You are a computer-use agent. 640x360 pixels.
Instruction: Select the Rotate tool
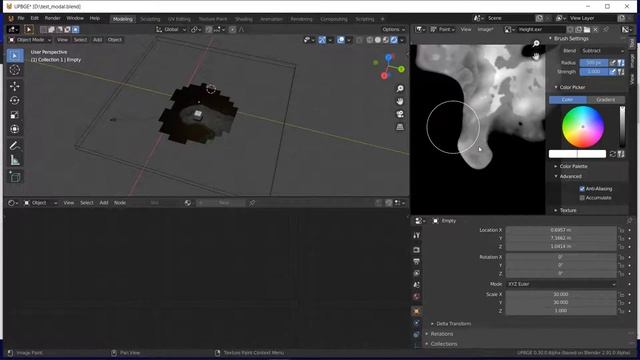[15, 100]
